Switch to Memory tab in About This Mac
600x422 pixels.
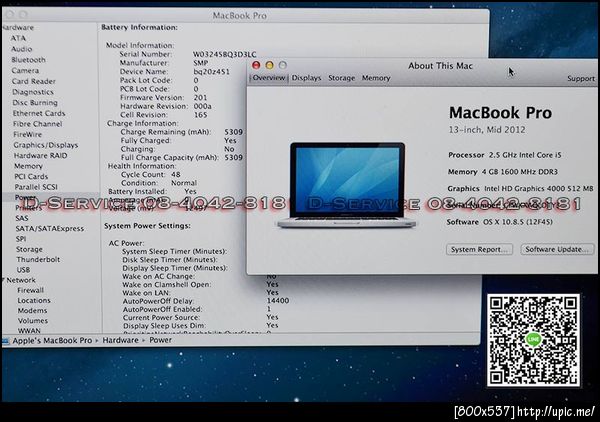click(376, 78)
